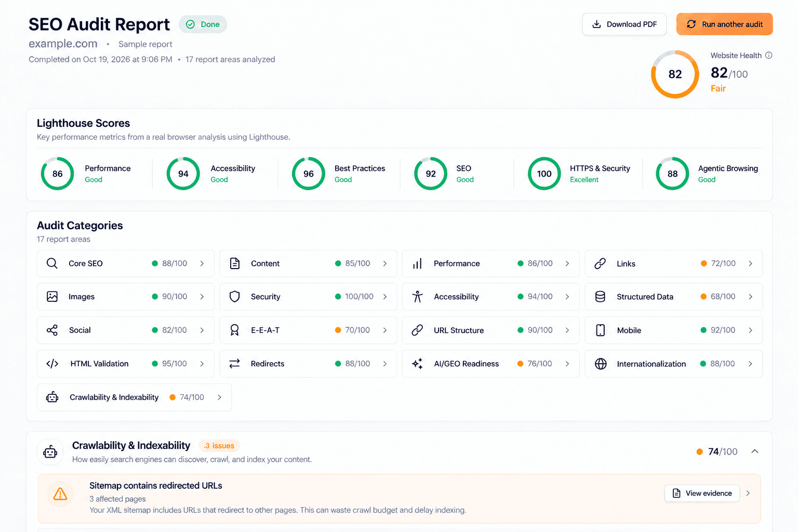Run another audit

[x=724, y=24]
